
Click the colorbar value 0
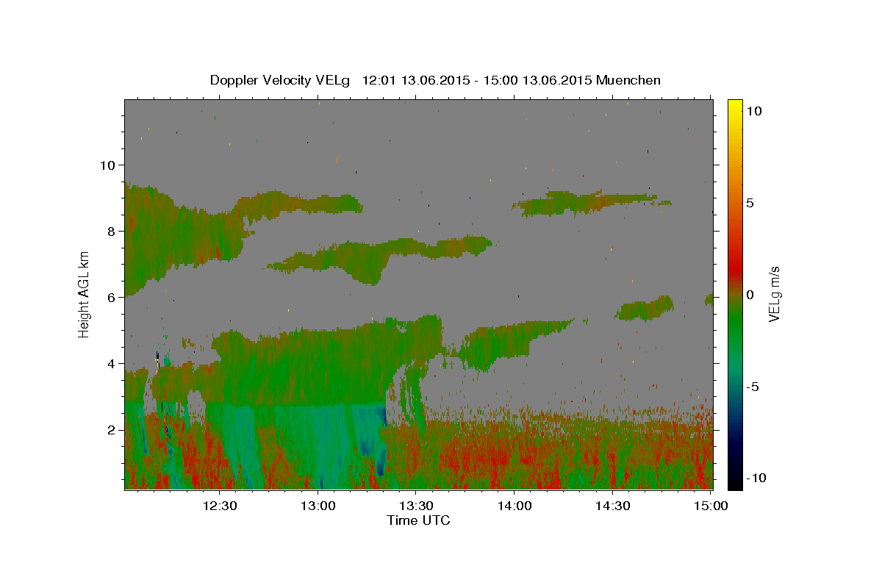750,294
